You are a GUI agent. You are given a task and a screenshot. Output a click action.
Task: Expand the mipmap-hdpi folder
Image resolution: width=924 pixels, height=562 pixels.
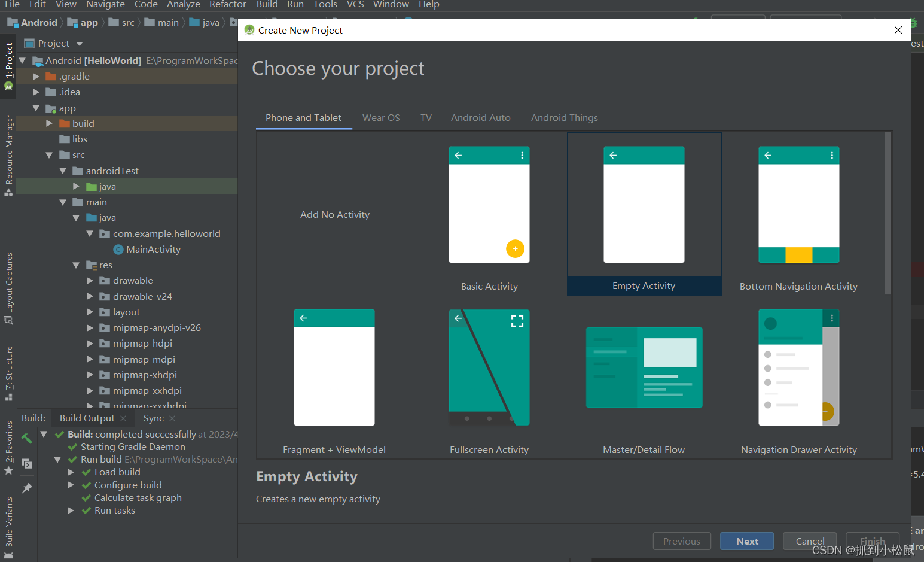(x=90, y=343)
